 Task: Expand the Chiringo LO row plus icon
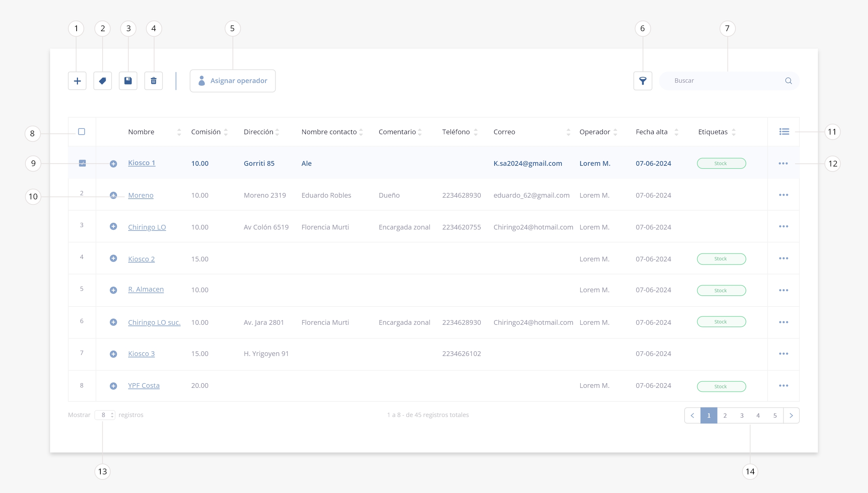113,226
